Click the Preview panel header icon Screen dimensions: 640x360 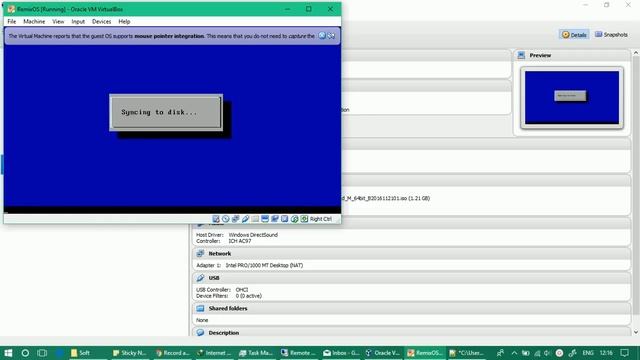(x=521, y=55)
